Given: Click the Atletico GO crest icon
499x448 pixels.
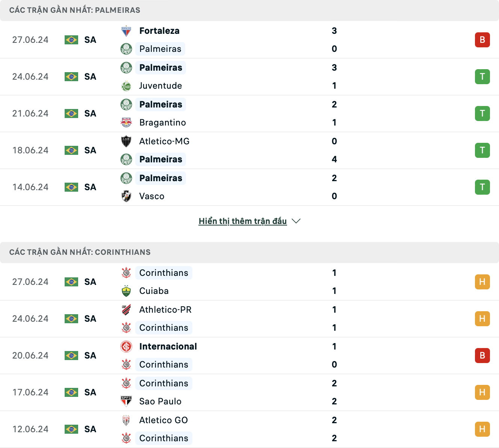Looking at the screenshot, I should click(x=126, y=420).
